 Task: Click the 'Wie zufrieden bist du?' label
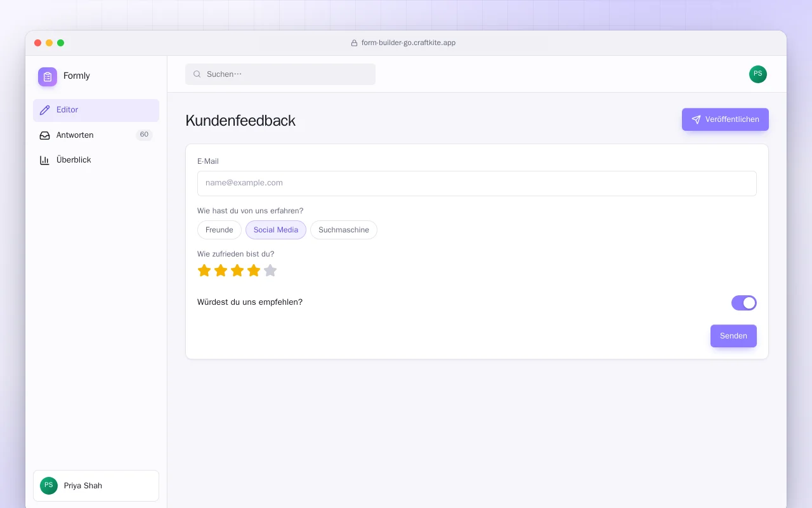click(236, 254)
